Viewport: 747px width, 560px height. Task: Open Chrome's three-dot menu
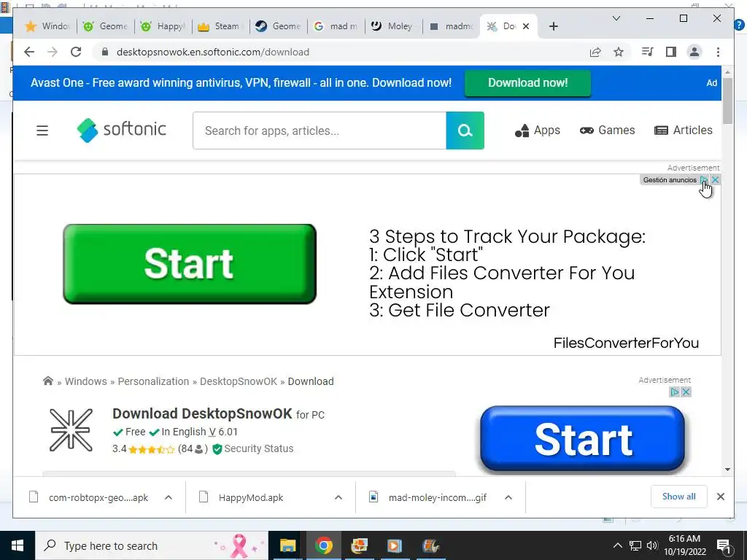click(x=718, y=52)
